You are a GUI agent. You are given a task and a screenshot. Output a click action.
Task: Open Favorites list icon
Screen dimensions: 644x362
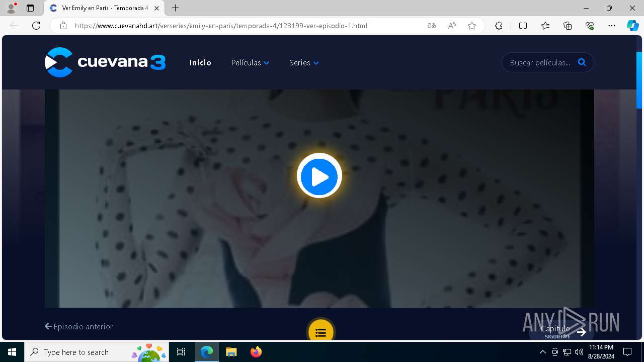[x=545, y=26]
